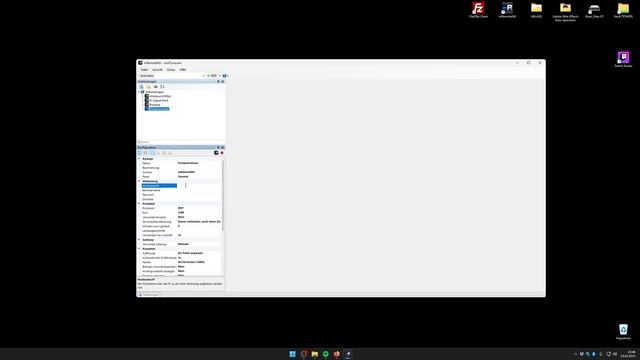Select the Auflösung property row
The height and width of the screenshot is (360, 640).
[x=181, y=253]
